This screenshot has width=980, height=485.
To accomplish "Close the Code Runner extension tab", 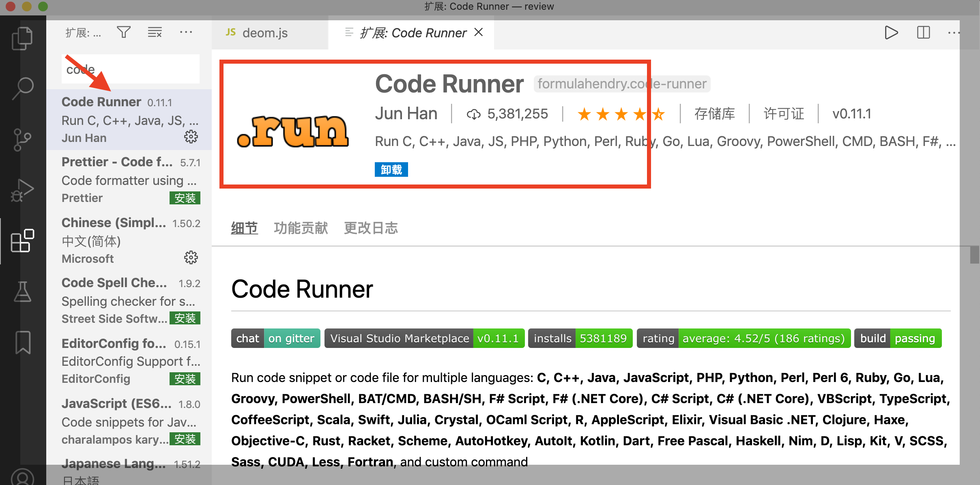I will point(479,32).
